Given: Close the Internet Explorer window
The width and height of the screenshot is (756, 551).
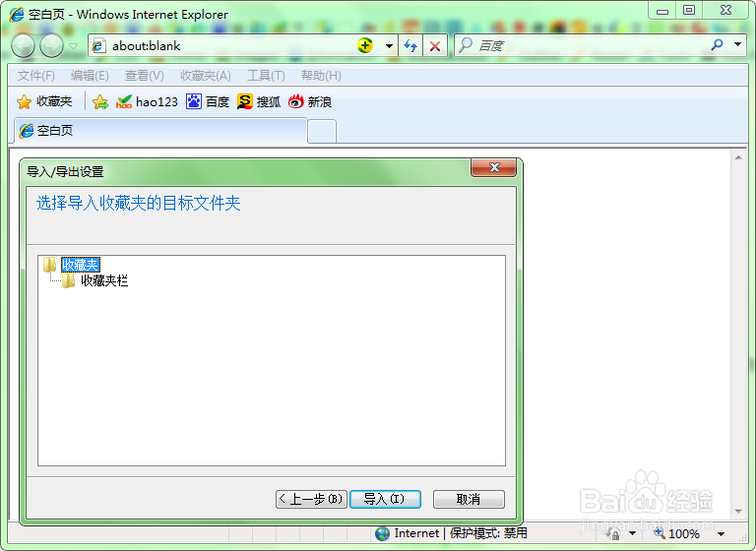Looking at the screenshot, I should point(726,10).
